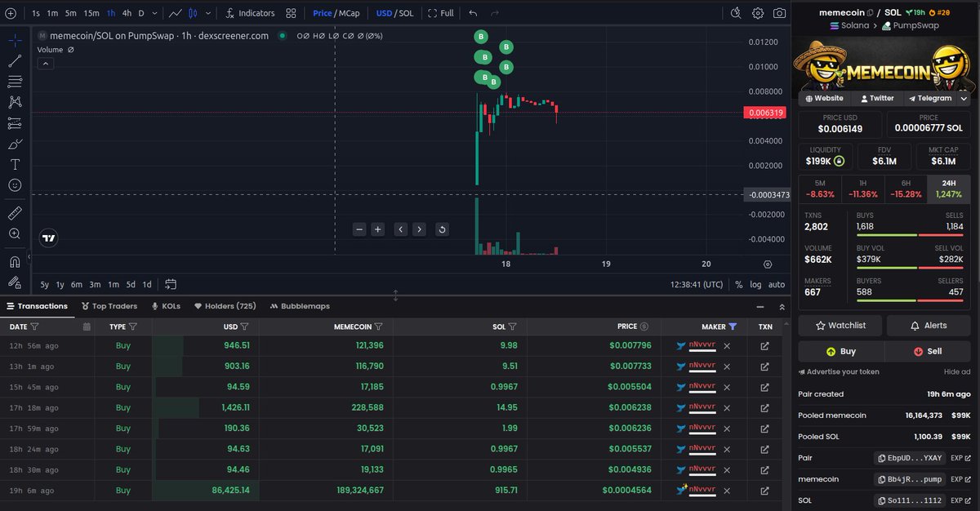Toggle chart to MCap display
The image size is (980, 511).
349,13
